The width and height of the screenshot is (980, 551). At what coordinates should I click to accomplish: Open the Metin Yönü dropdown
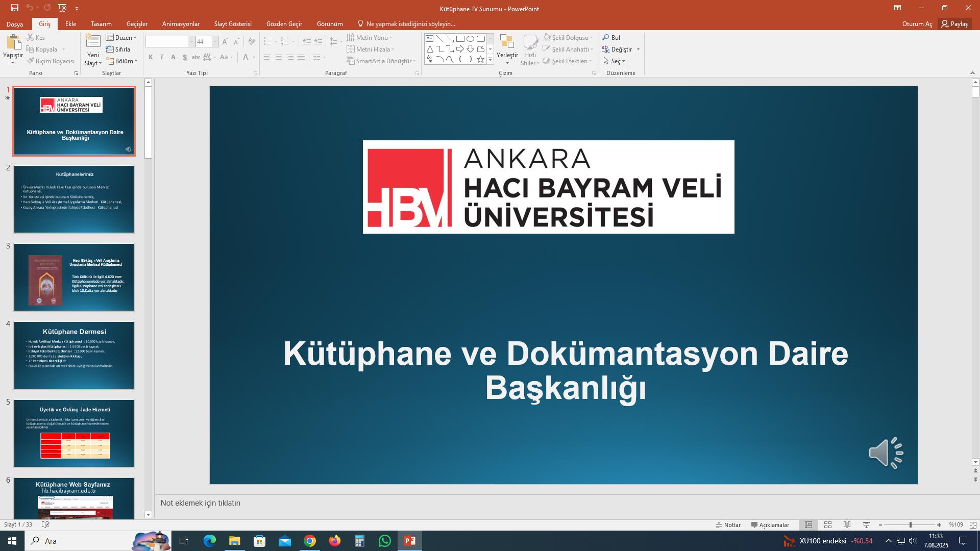pos(370,37)
